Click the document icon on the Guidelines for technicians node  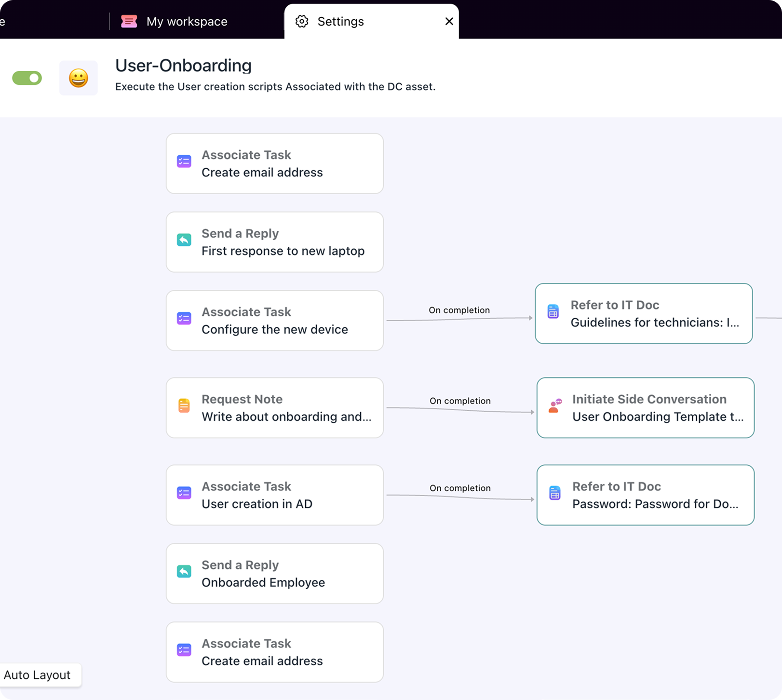click(x=553, y=312)
